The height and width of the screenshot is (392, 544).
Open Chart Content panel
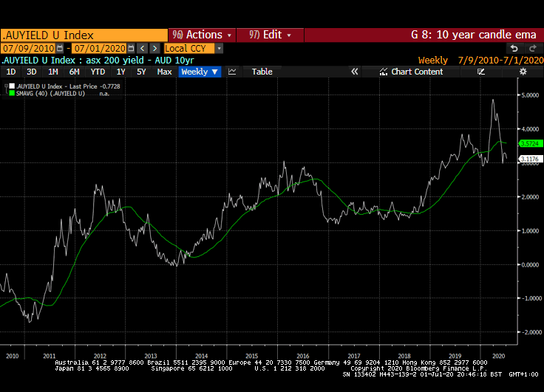(412, 72)
